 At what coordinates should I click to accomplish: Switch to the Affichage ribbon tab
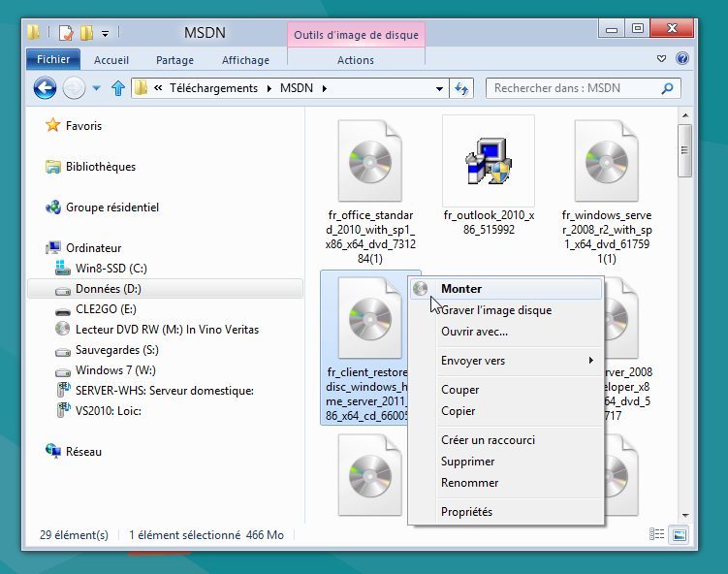pos(245,60)
